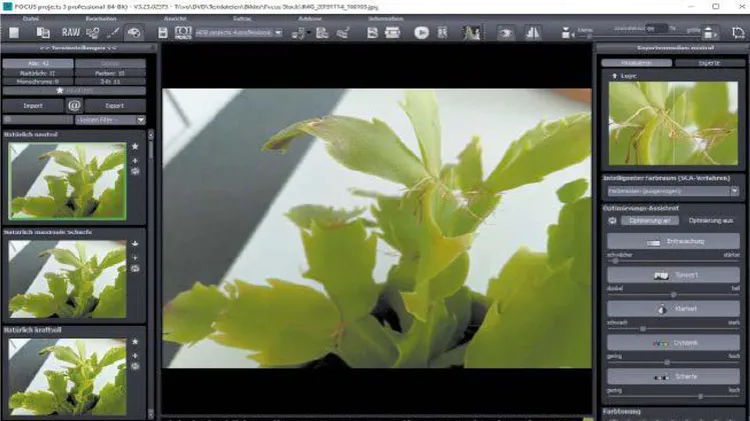Click the rotate crop icon at toolbar end
The height and width of the screenshot is (421, 750).
tap(738, 32)
